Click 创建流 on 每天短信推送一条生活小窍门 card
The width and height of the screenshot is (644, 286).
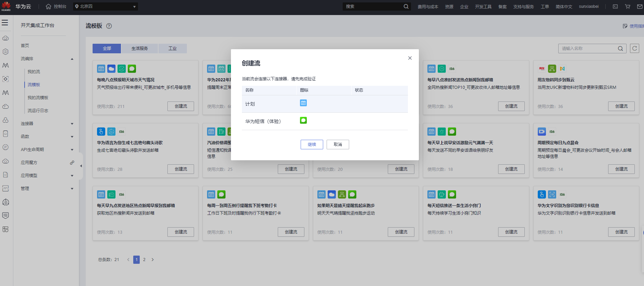(x=511, y=232)
